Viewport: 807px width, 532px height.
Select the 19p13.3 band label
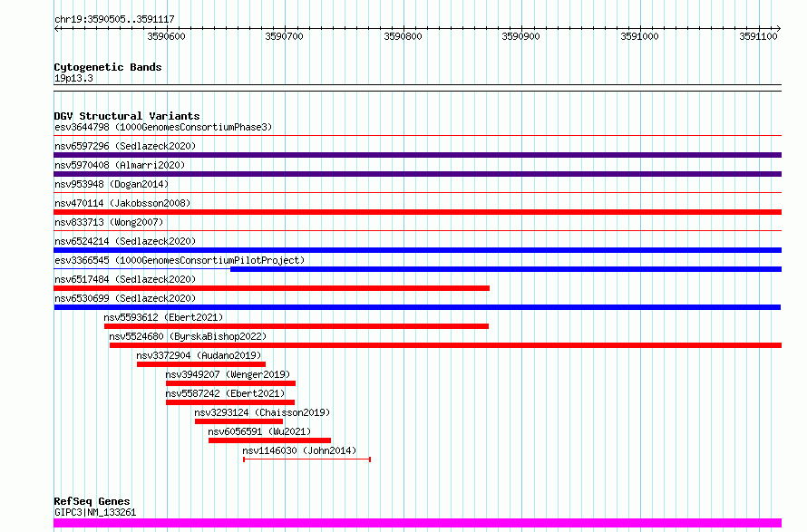coord(73,78)
